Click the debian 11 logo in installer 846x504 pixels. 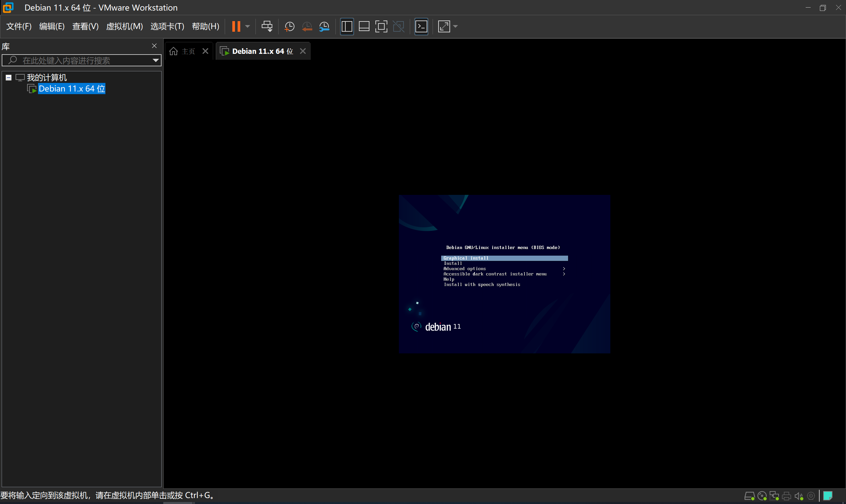(436, 327)
